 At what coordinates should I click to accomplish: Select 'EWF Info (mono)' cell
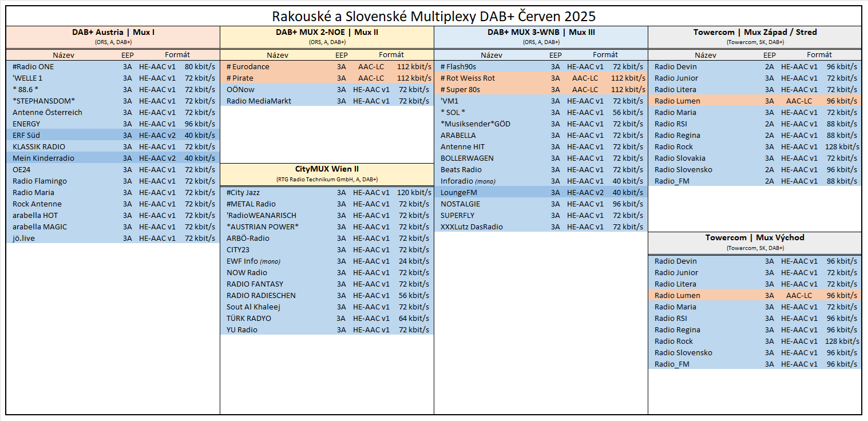pos(253,261)
